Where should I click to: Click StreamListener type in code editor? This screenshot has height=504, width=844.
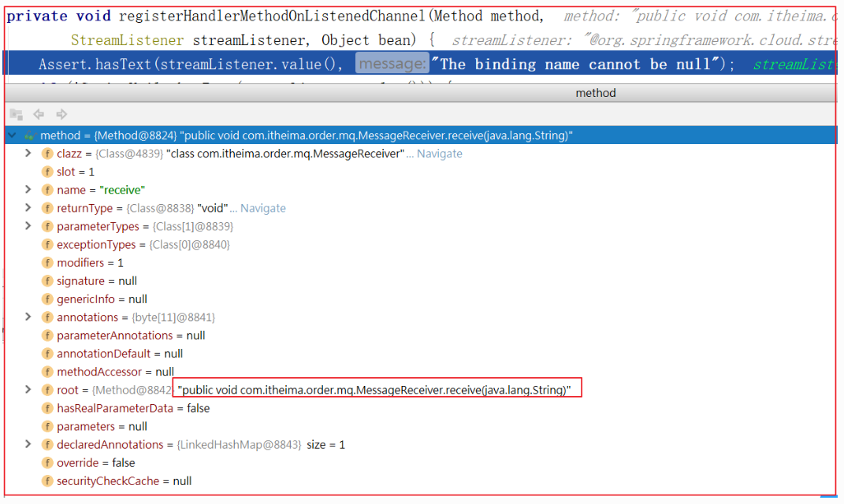coord(127,40)
